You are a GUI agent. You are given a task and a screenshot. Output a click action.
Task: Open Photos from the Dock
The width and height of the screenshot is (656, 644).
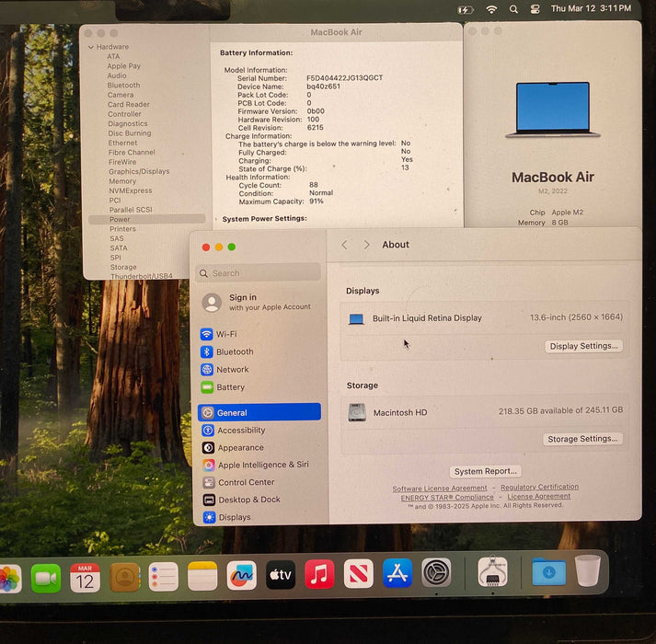click(9, 579)
